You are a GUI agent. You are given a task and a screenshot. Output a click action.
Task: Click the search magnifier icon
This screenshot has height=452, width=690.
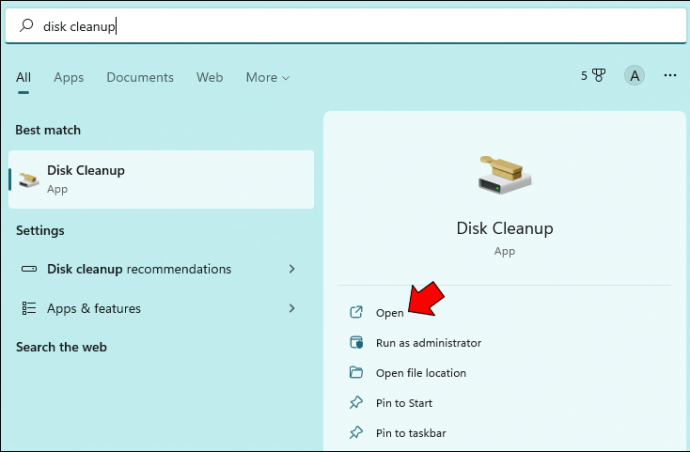click(26, 27)
